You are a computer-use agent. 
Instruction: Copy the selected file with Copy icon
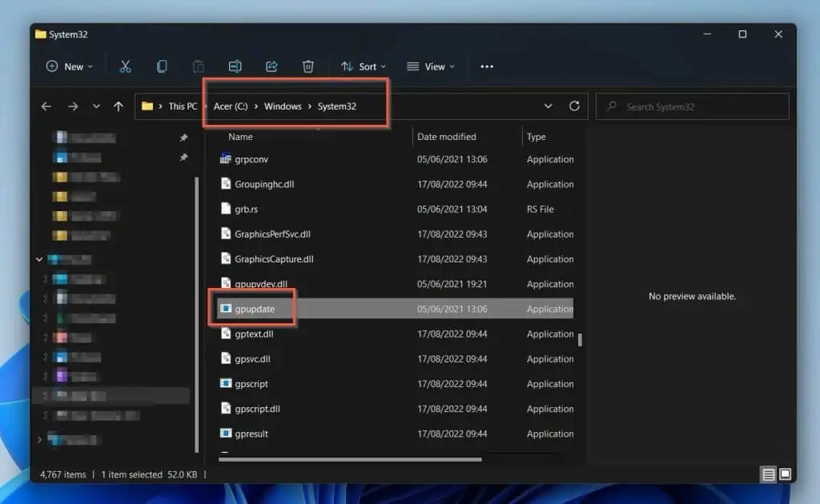click(x=162, y=66)
